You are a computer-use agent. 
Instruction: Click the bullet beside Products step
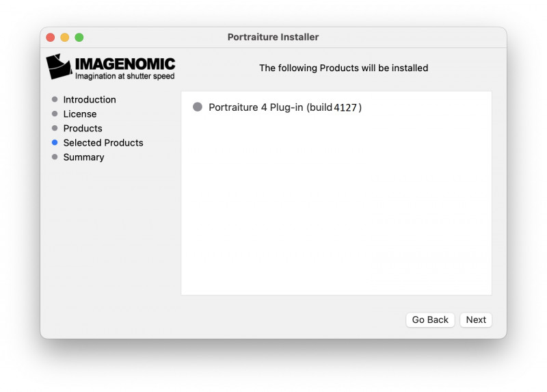(55, 128)
